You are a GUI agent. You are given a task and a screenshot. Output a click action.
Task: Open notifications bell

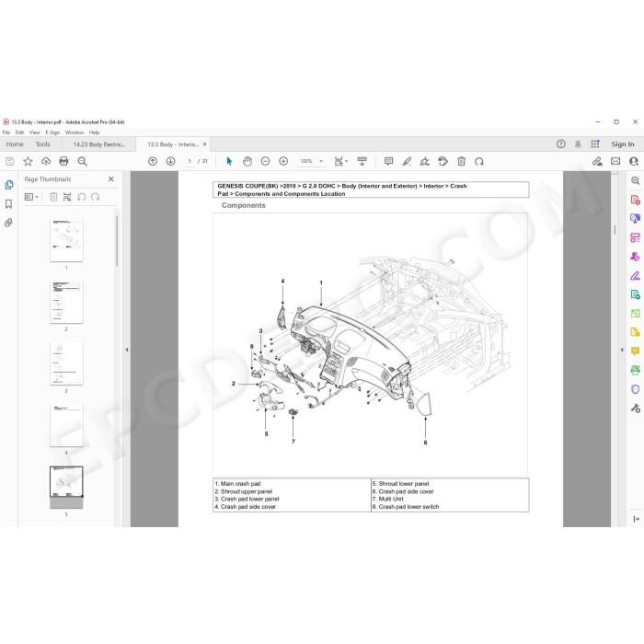(578, 144)
